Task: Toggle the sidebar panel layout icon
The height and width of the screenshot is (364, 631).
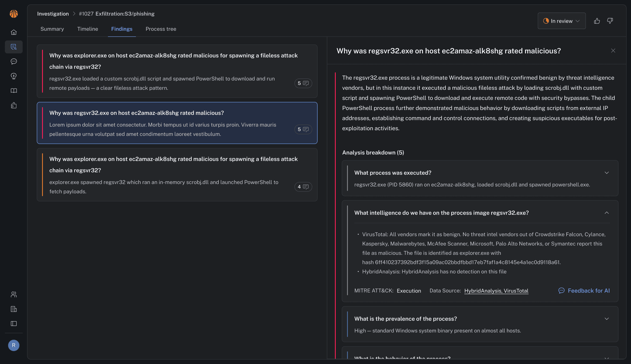Action: [14, 324]
